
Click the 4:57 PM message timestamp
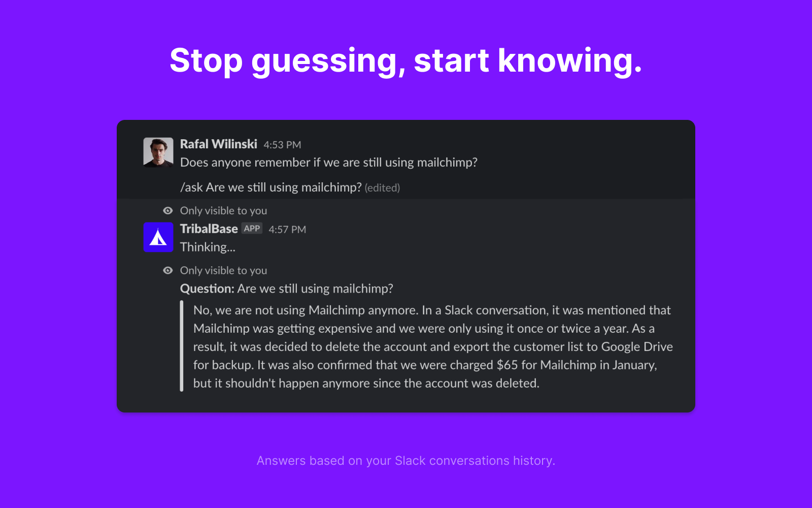287,230
